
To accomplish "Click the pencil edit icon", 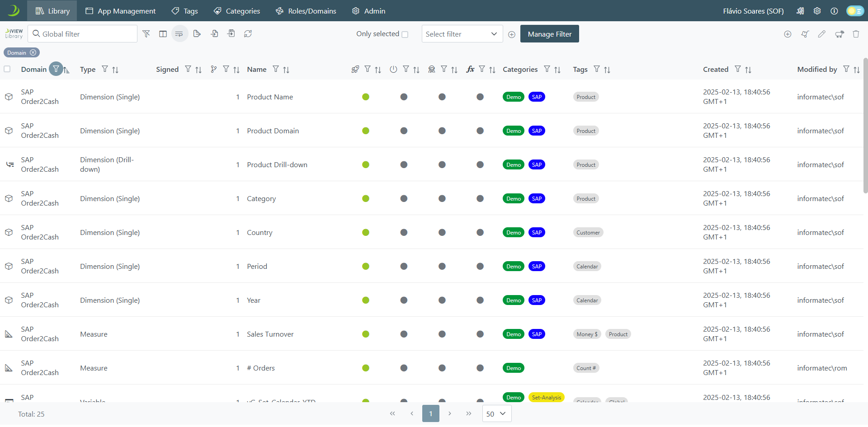I will click(821, 34).
